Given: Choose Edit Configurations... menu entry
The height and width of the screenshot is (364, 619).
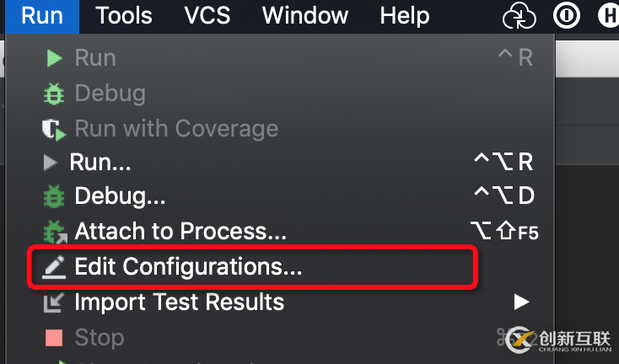Looking at the screenshot, I should tap(188, 267).
